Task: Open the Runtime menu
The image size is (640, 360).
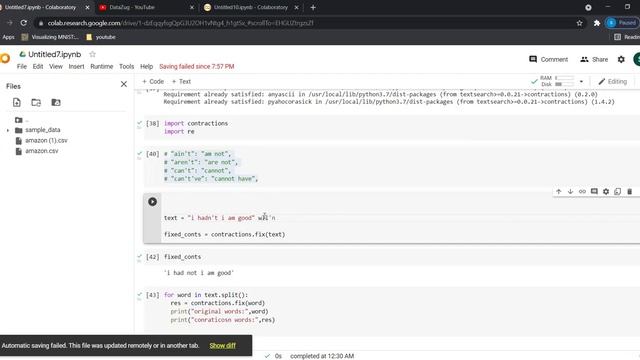Action: (102, 67)
